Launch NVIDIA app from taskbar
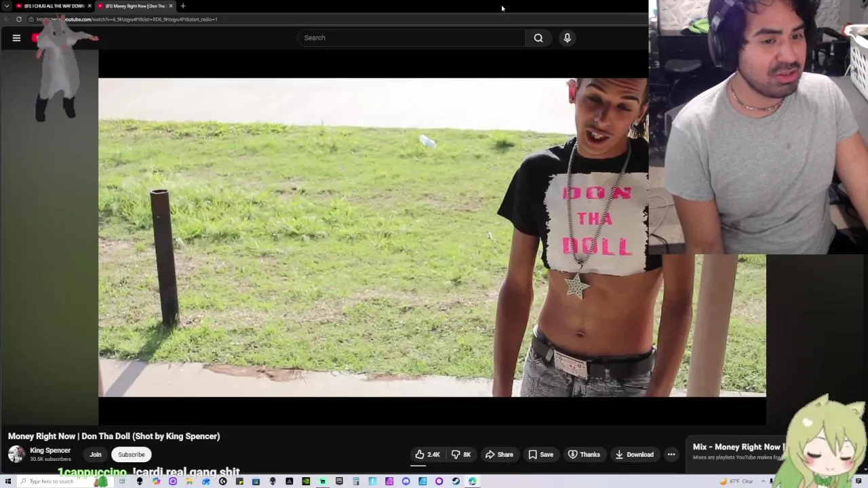 [306, 481]
